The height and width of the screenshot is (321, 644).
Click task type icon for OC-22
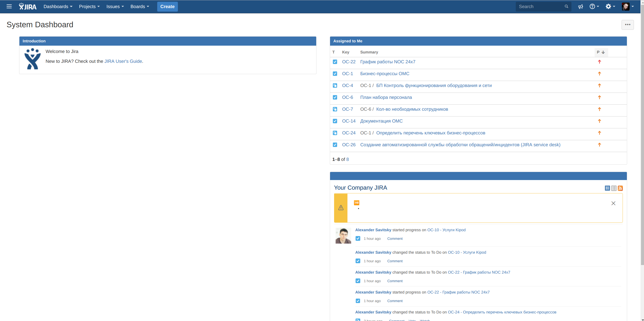pos(335,62)
